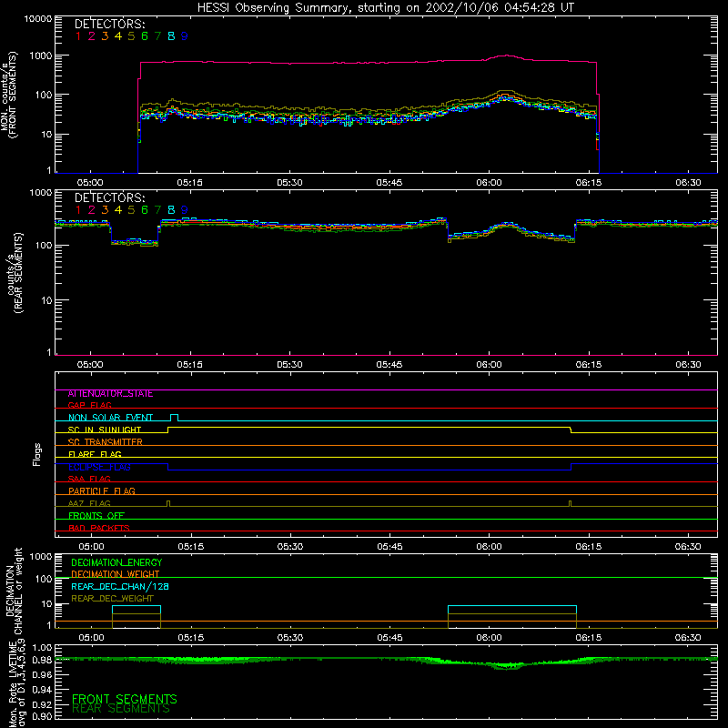Click 06:30 tick label under decimation panel

coord(688,638)
